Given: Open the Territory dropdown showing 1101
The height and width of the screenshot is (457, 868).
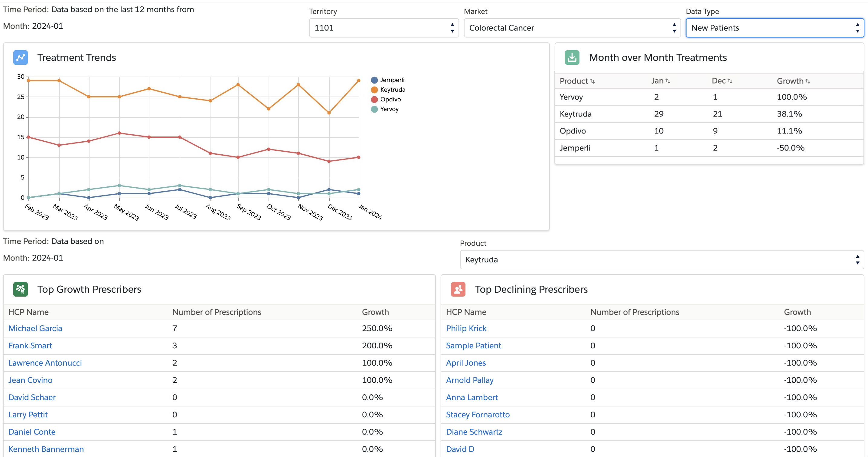Looking at the screenshot, I should [x=383, y=28].
